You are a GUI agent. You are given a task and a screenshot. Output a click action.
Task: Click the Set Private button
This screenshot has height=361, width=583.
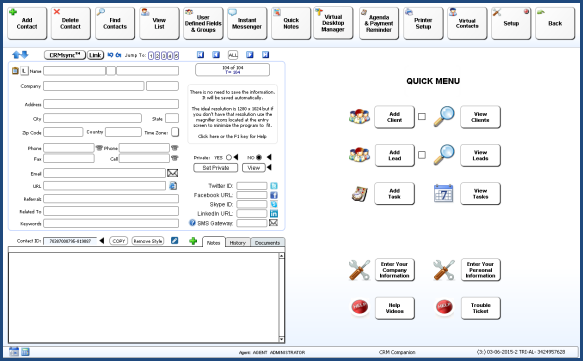[216, 168]
